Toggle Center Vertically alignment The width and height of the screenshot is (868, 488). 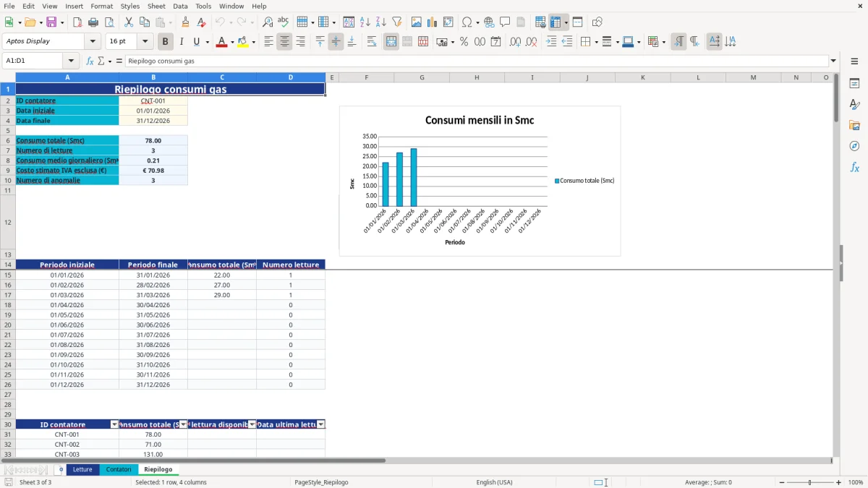[x=336, y=42]
